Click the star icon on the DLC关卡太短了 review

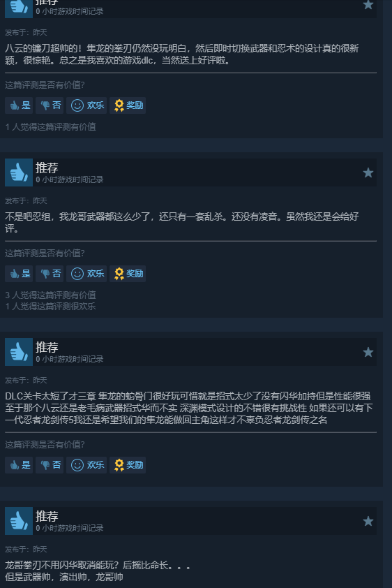(x=368, y=352)
